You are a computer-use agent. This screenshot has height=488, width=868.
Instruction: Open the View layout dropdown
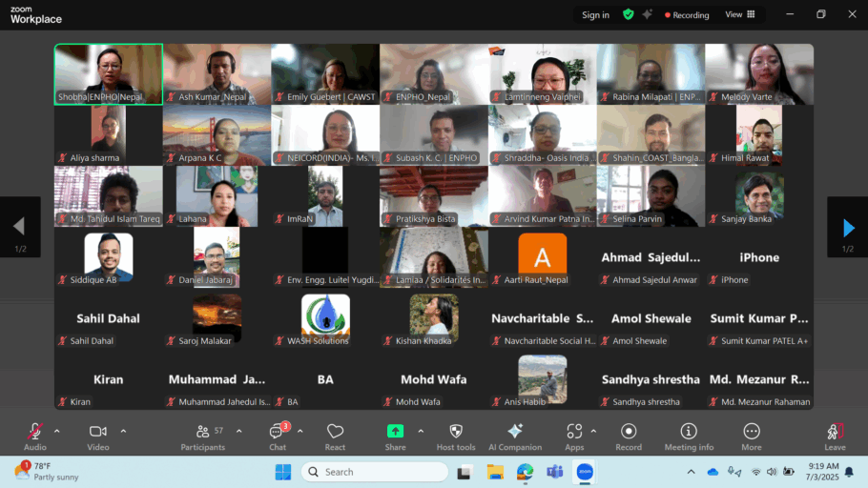[x=740, y=14]
